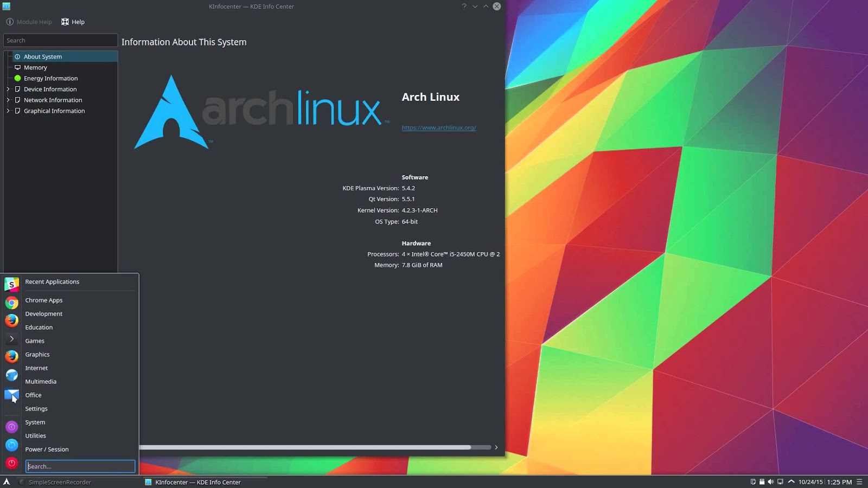868x488 pixels.
Task: Click the purple System category icon
Action: (11, 426)
